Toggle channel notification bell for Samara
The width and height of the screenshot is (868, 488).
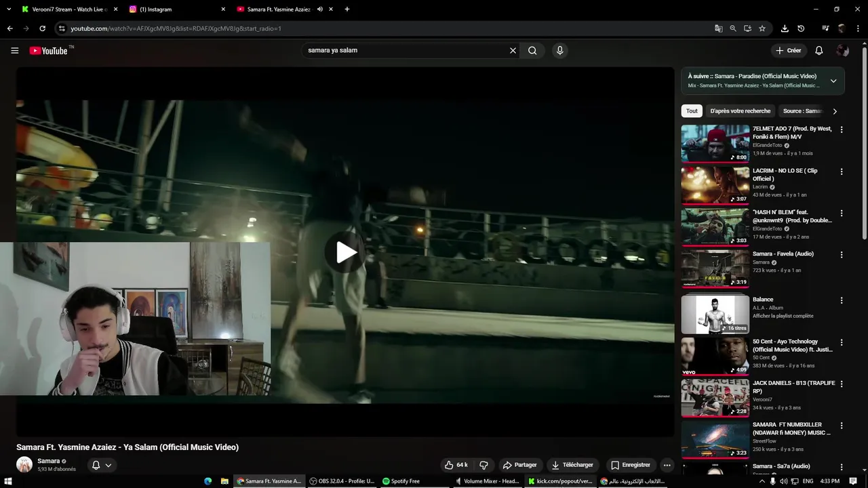[x=96, y=465]
